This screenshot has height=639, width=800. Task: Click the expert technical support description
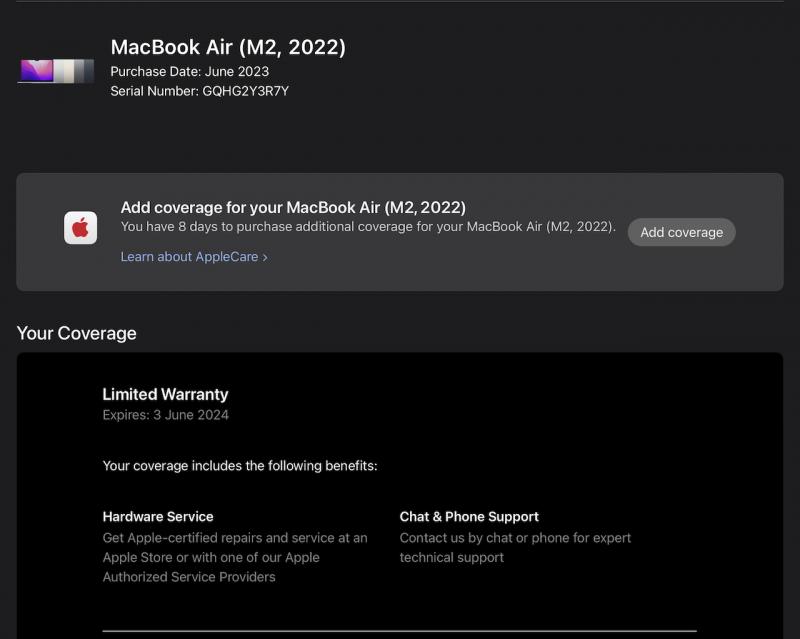point(515,548)
